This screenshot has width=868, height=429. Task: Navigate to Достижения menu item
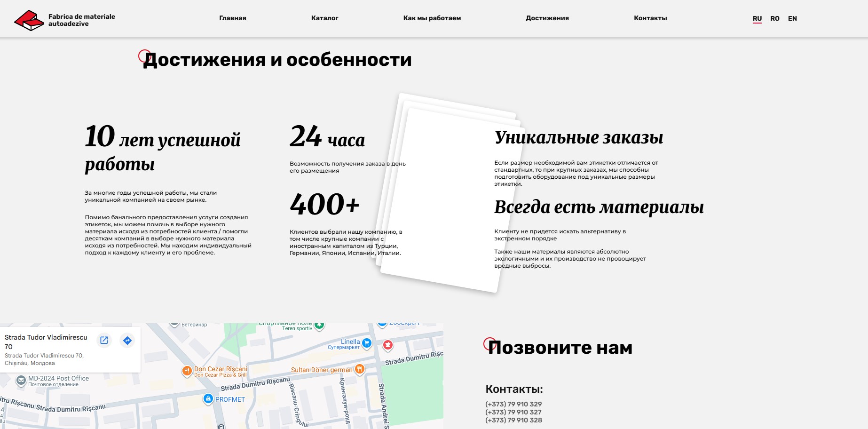tap(547, 18)
